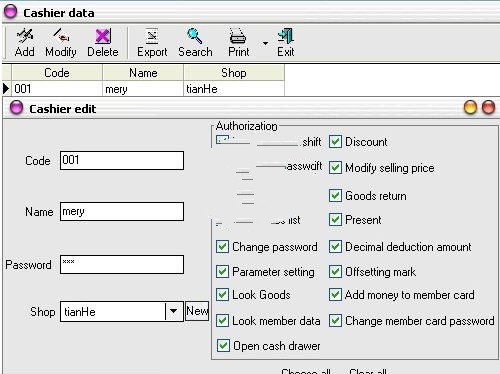500x374 pixels.
Task: Click the Exit door icon
Action: click(x=286, y=36)
